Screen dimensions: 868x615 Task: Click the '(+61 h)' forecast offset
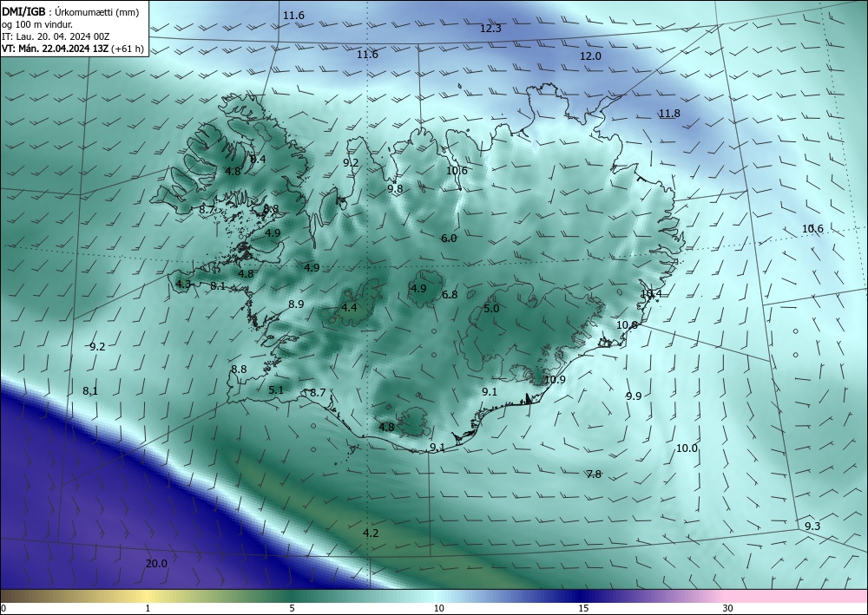coord(128,49)
